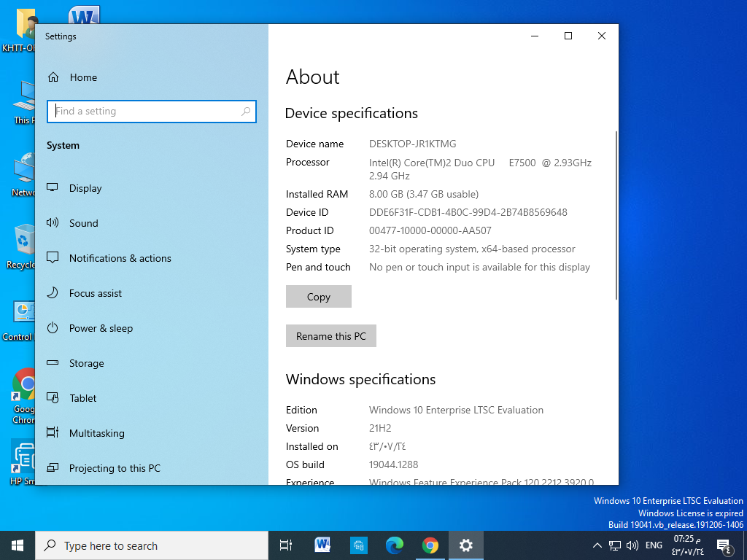Launch Word from the taskbar
747x560 pixels.
322,545
